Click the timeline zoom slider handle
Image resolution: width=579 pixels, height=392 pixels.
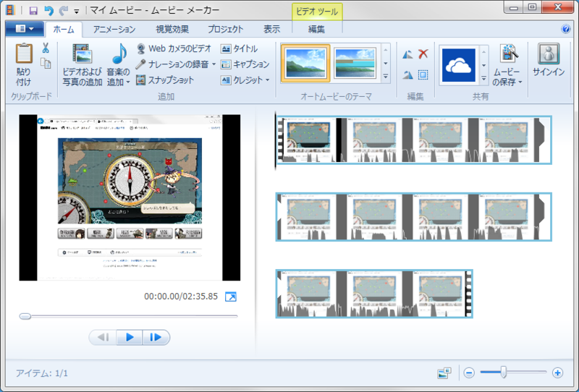click(503, 372)
